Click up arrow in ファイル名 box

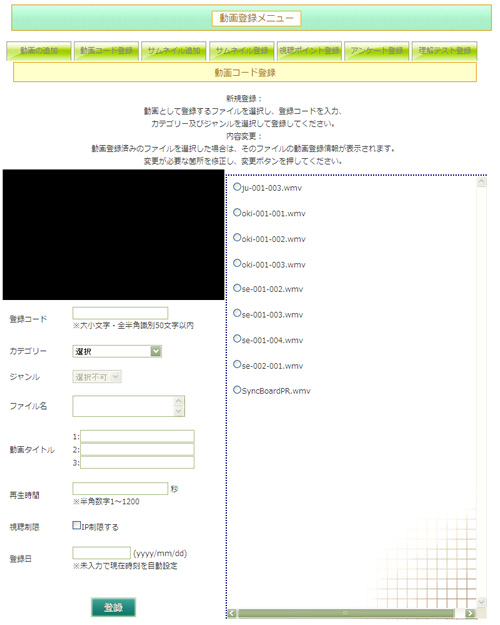179,401
